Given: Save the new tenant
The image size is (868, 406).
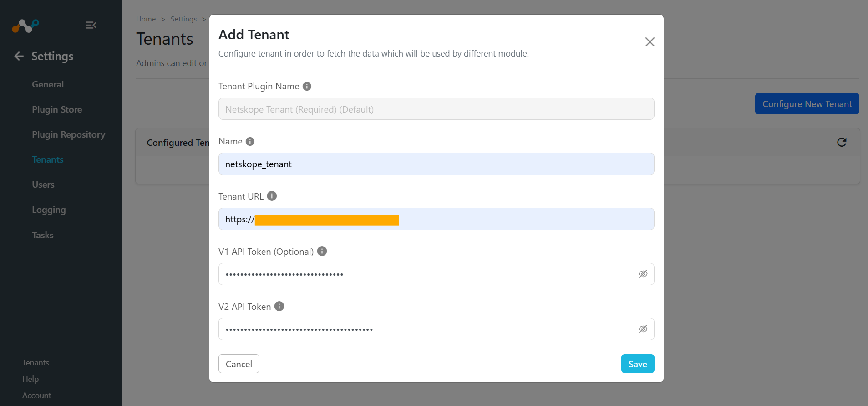Looking at the screenshot, I should point(638,364).
